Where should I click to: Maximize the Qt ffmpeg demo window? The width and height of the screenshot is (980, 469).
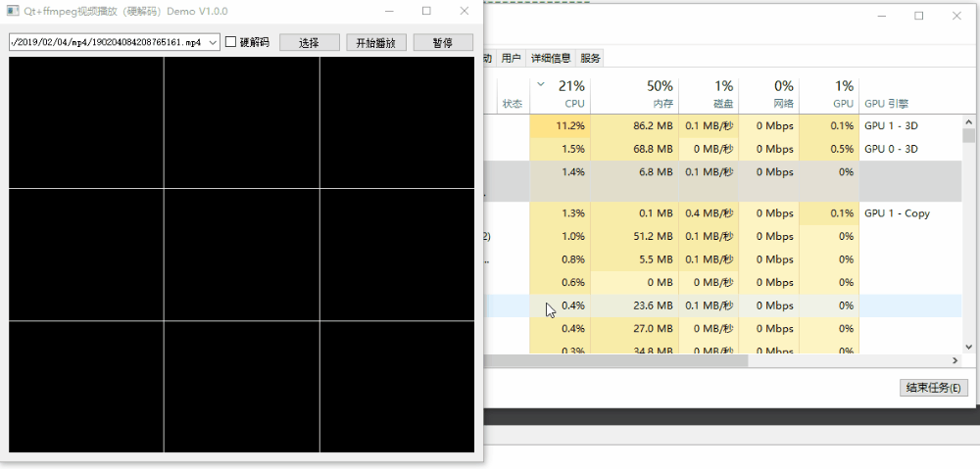coord(426,11)
